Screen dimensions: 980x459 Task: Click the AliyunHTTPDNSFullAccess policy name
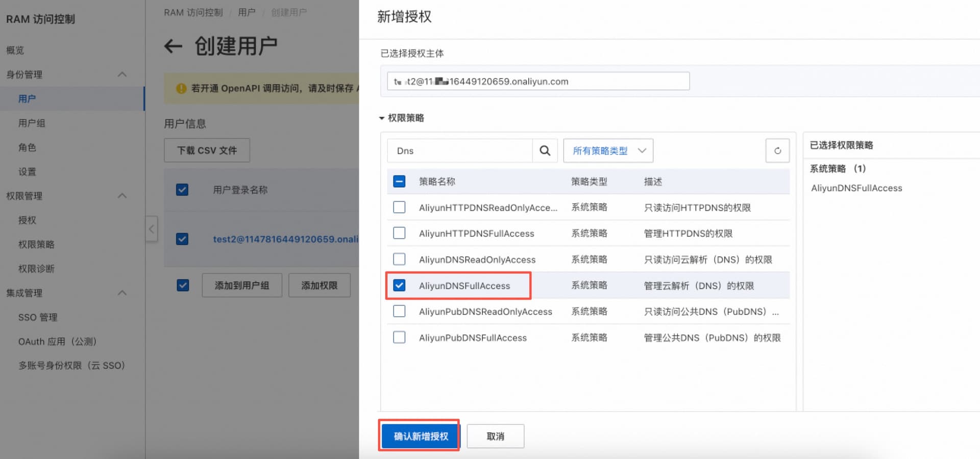pyautogui.click(x=476, y=234)
